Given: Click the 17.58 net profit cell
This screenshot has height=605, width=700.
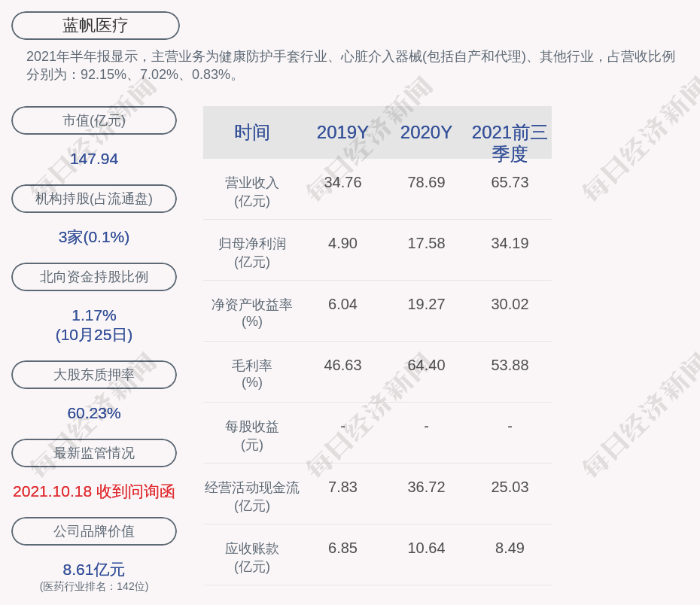Looking at the screenshot, I should [426, 243].
